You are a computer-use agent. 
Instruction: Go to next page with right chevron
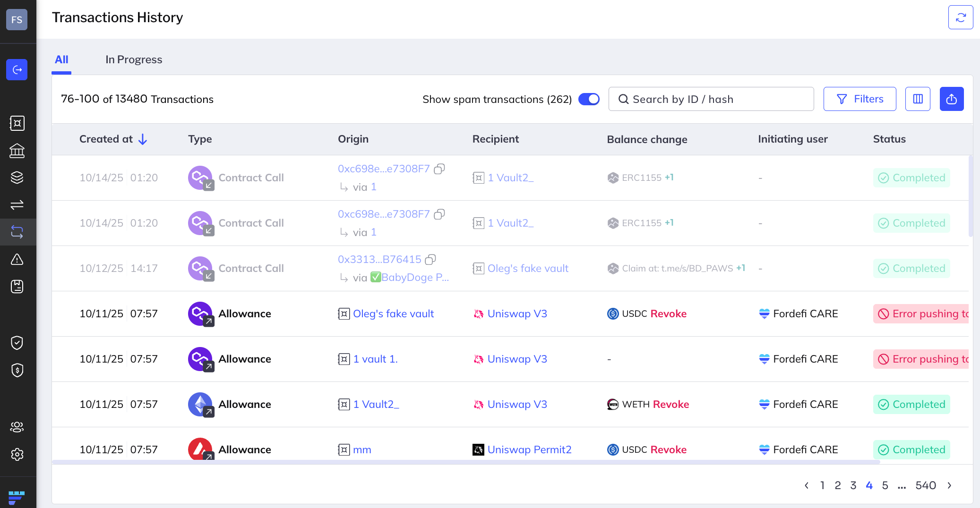[949, 485]
